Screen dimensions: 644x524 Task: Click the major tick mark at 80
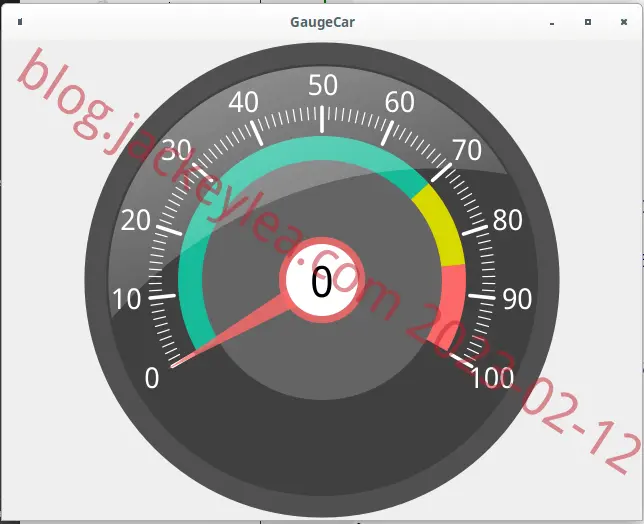coord(475,230)
